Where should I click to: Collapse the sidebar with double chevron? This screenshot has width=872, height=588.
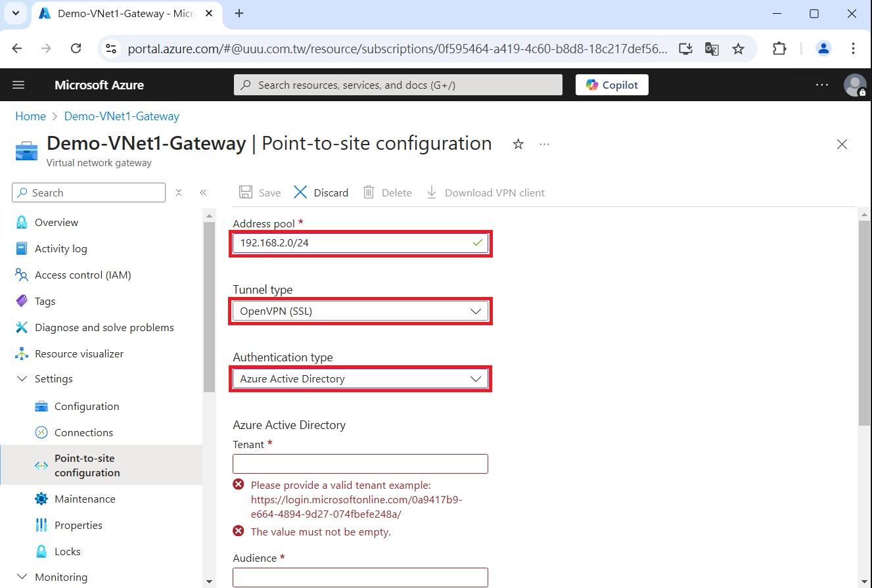(x=203, y=192)
